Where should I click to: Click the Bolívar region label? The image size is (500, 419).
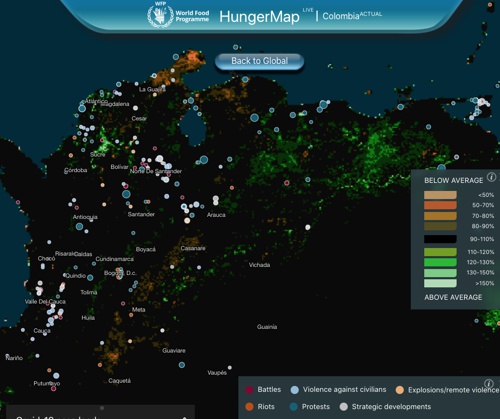point(119,167)
